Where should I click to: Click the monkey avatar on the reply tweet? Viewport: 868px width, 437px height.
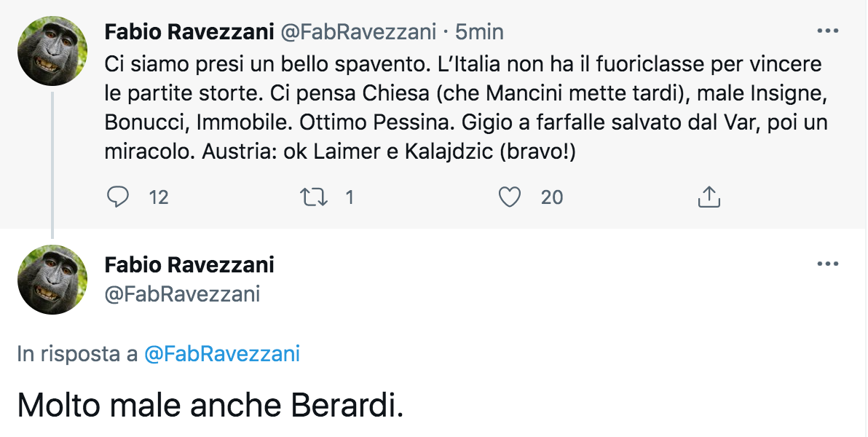(53, 280)
